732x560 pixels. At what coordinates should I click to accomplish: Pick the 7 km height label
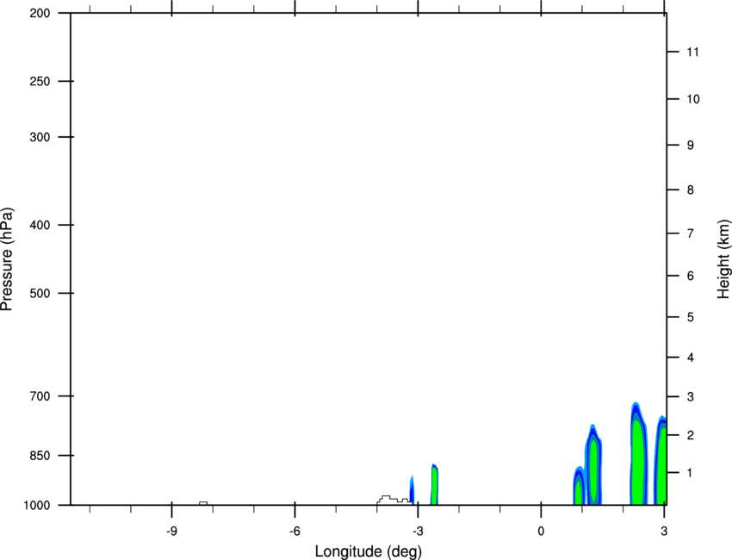point(690,233)
